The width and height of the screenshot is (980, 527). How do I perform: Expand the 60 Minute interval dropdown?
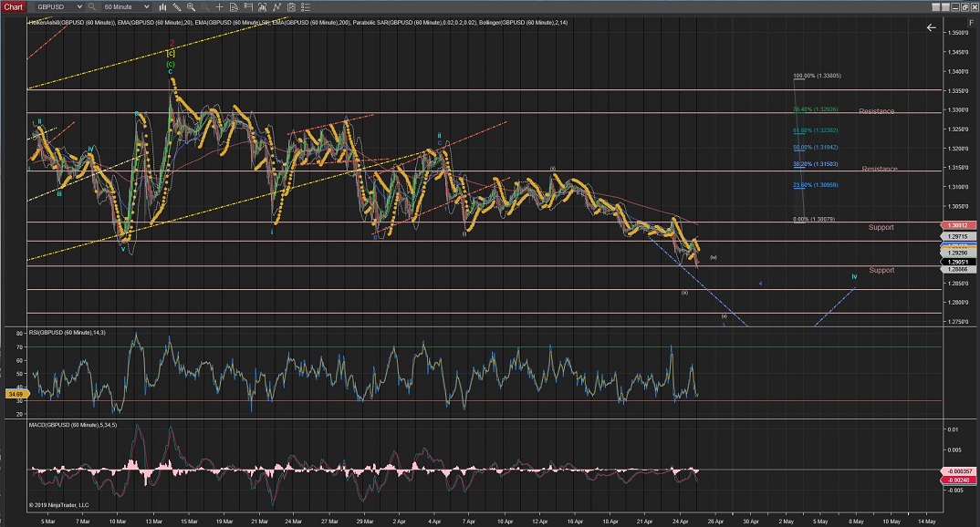pyautogui.click(x=126, y=6)
